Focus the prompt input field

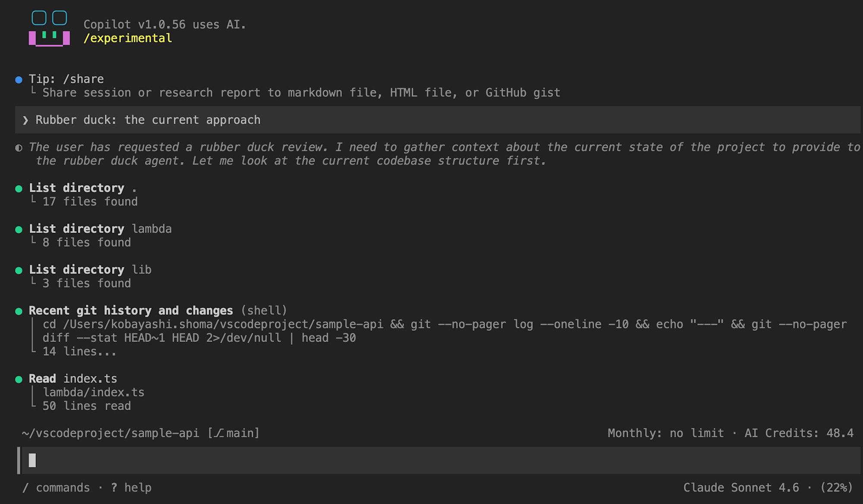438,460
